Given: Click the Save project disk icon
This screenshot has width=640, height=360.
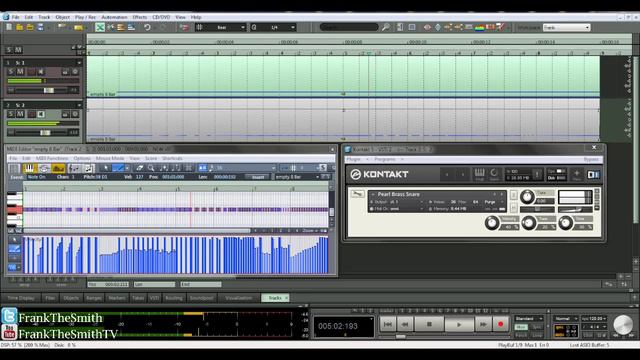Looking at the screenshot, I should 40,27.
